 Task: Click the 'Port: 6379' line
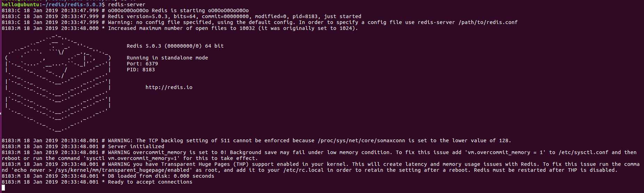(142, 64)
